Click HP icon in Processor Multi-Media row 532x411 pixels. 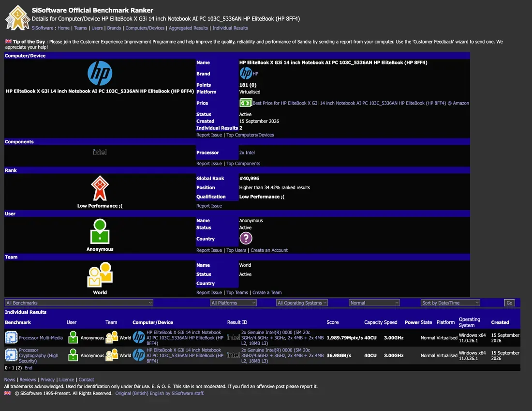coord(139,337)
